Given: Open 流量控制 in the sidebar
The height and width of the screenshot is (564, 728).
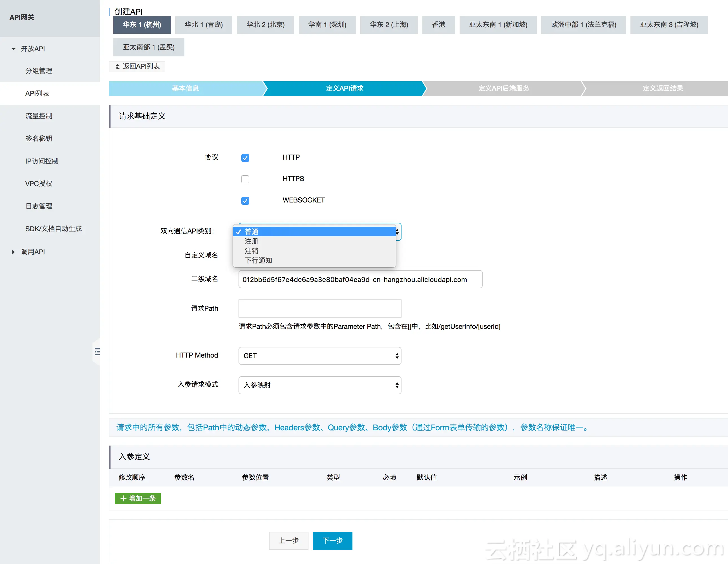Looking at the screenshot, I should (x=39, y=116).
